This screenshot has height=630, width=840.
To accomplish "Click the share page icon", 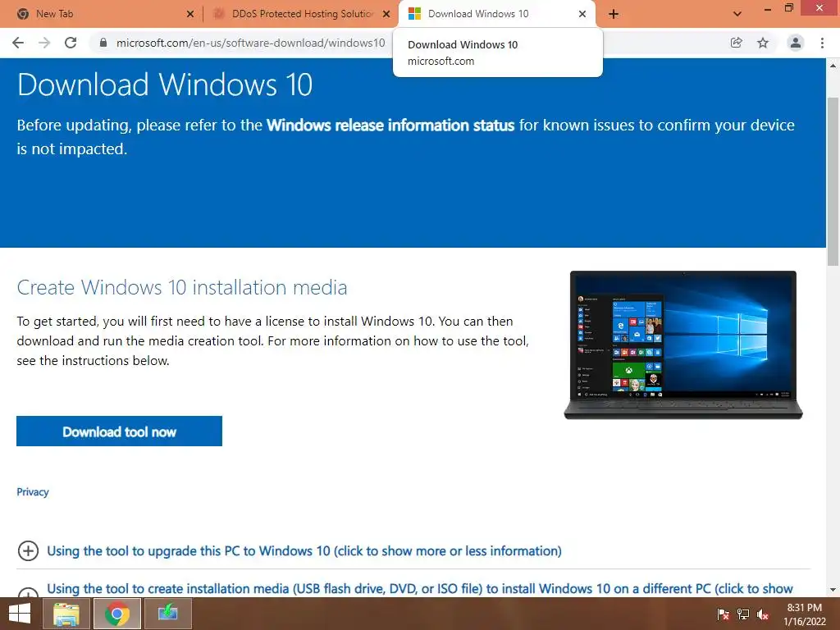I will (x=737, y=43).
